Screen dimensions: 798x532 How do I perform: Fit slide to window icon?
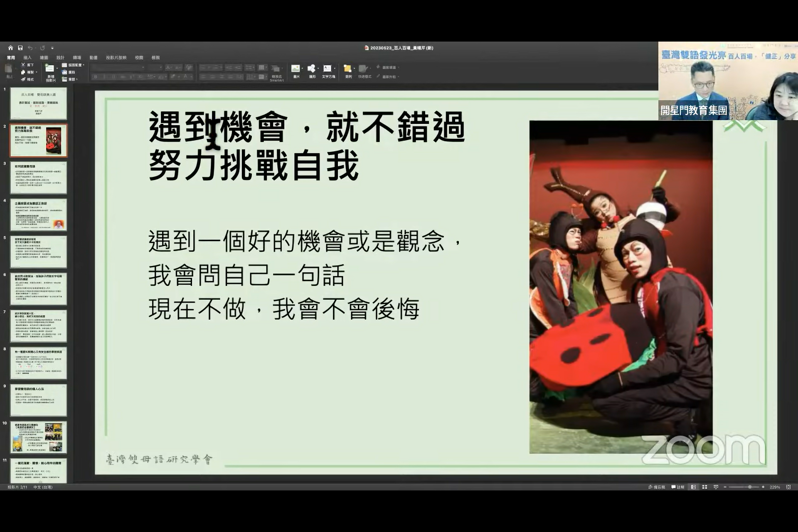click(788, 487)
